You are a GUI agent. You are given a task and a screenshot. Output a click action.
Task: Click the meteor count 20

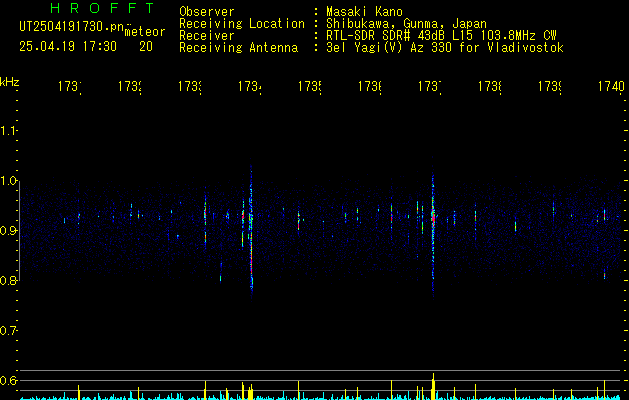(146, 47)
